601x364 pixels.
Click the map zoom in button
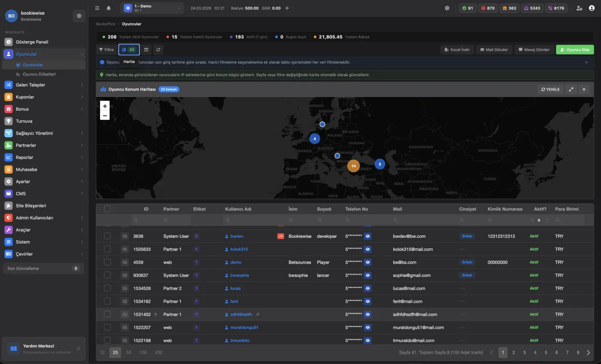[105, 106]
